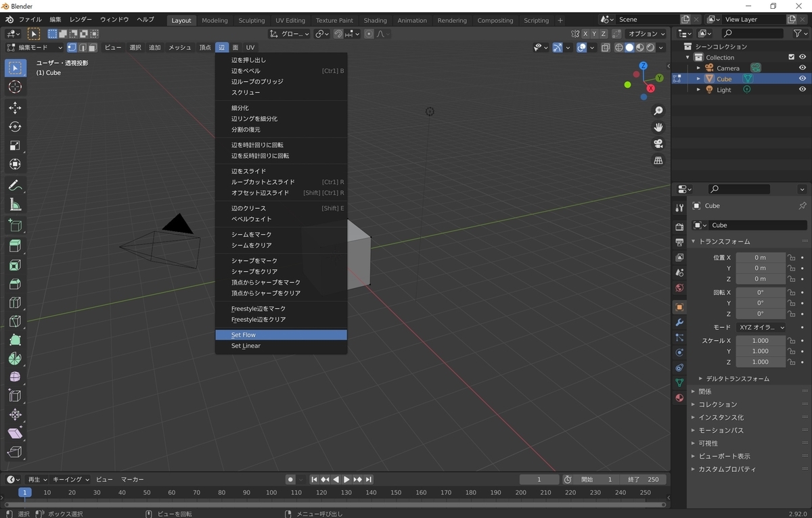Open Modifier Properties with the wrench icon
This screenshot has height=518, width=812.
click(679, 323)
